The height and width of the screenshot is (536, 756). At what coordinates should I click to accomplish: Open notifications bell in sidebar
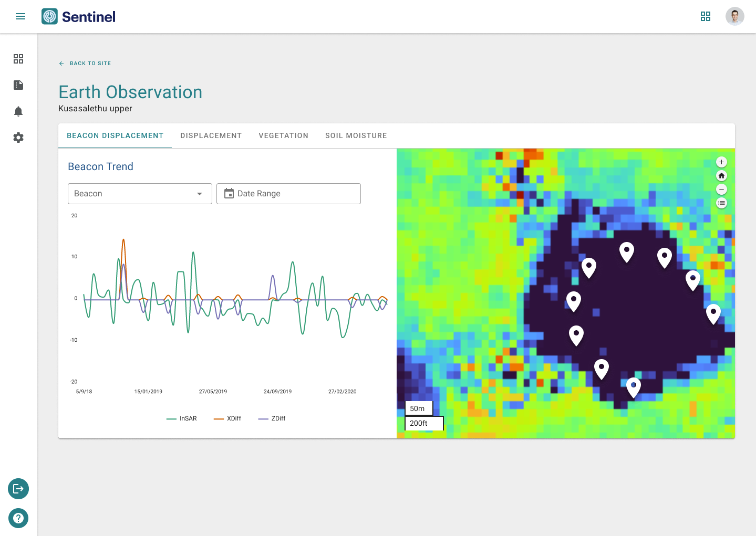(18, 111)
